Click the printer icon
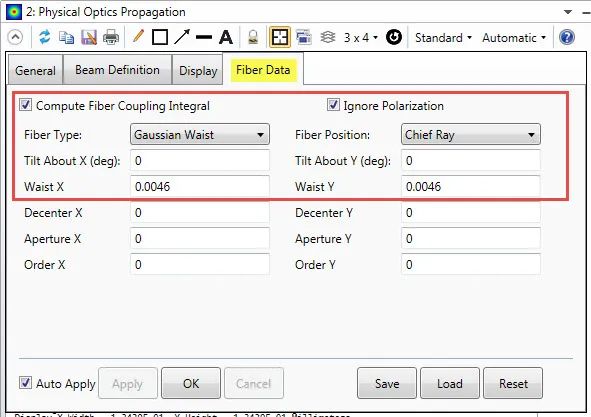 tap(111, 37)
